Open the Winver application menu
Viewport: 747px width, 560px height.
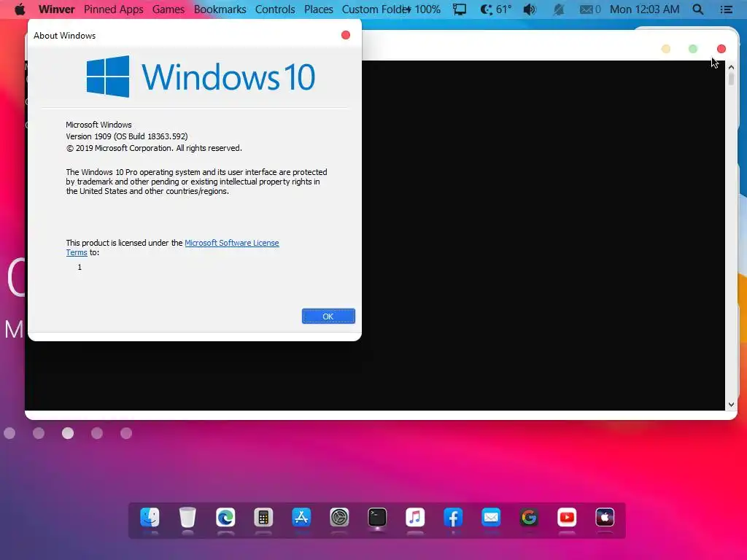[56, 9]
